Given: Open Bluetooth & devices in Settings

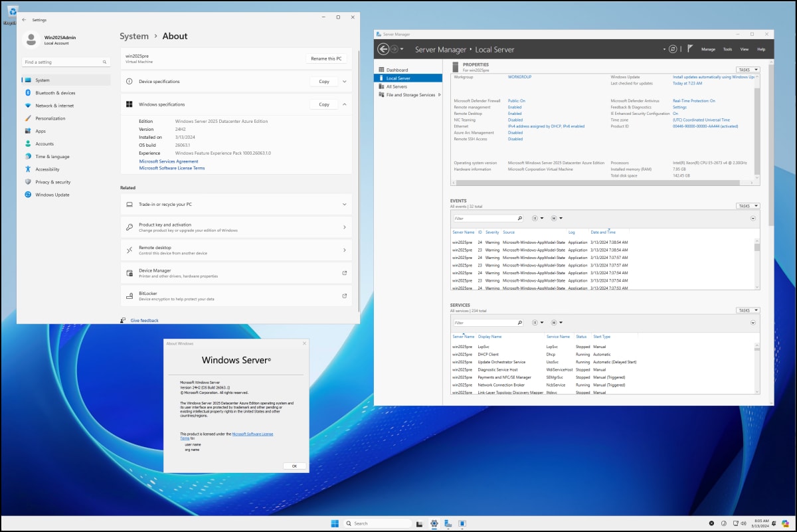Looking at the screenshot, I should point(66,93).
